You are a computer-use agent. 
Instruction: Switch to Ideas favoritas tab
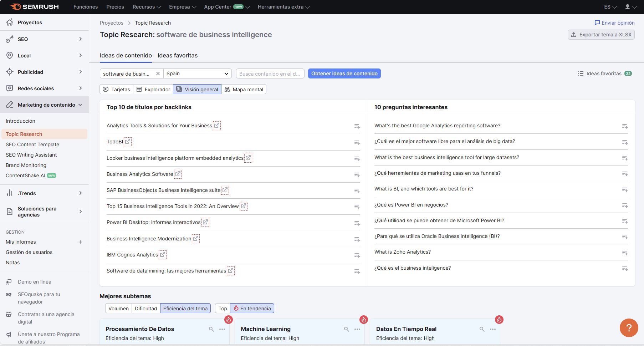[178, 55]
